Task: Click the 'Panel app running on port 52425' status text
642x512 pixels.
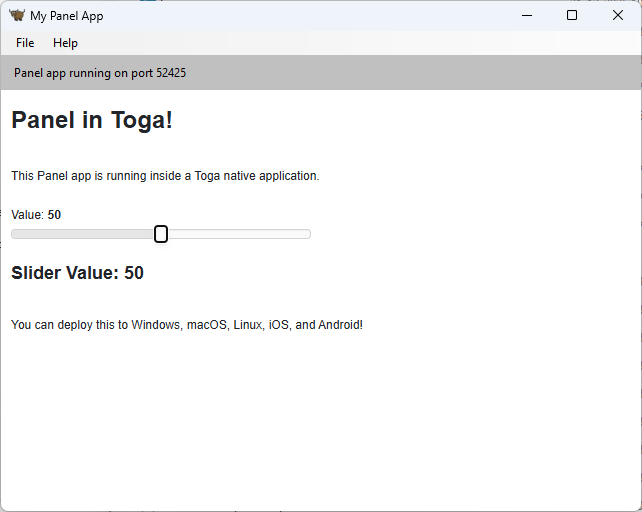Action: click(x=100, y=73)
